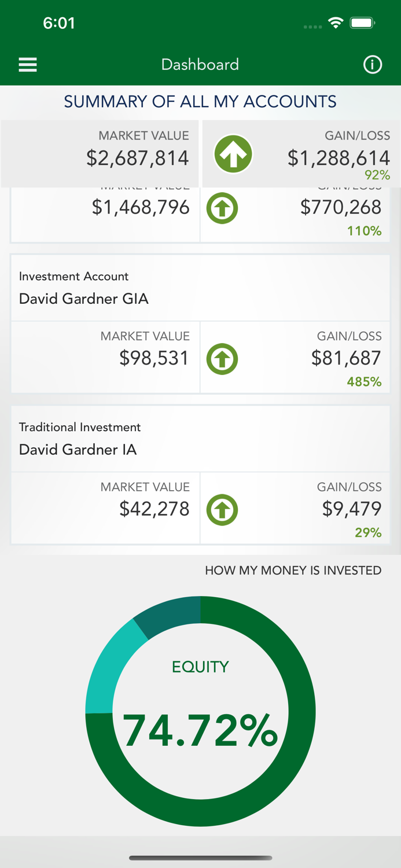Viewport: 401px width, 868px height.
Task: Open the navigation hamburger menu
Action: pos(27,65)
